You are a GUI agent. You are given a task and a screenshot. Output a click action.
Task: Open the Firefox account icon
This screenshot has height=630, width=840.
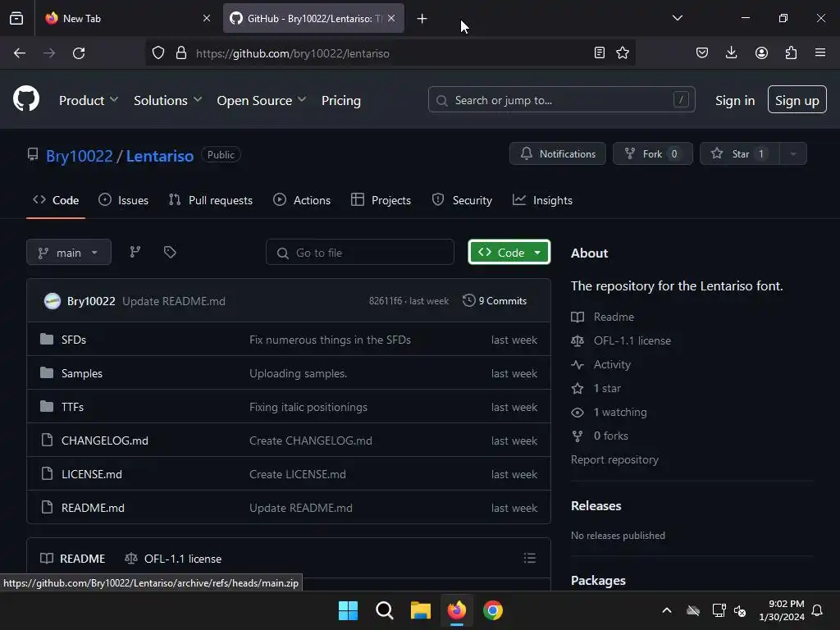tap(761, 52)
